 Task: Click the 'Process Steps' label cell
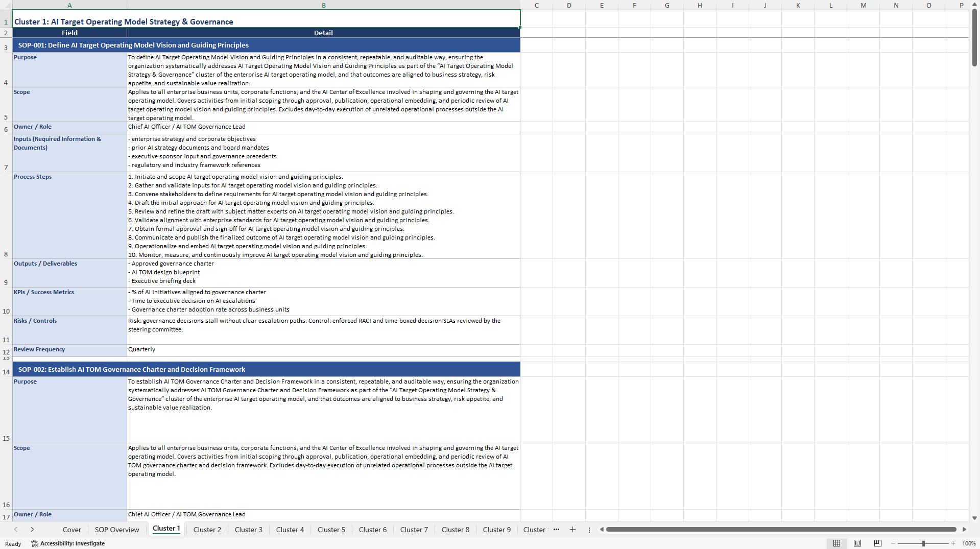click(69, 215)
